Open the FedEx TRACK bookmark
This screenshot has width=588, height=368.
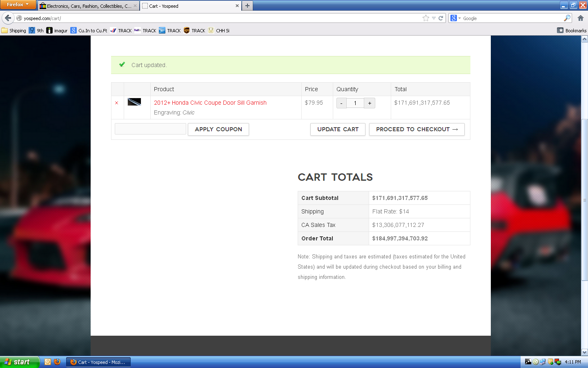pos(145,31)
